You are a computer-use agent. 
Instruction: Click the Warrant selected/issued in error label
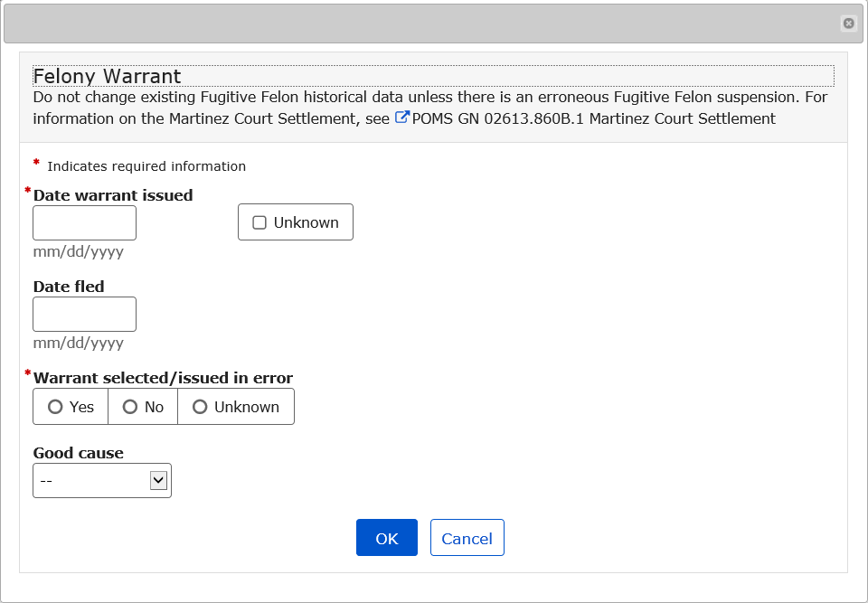pyautogui.click(x=163, y=378)
